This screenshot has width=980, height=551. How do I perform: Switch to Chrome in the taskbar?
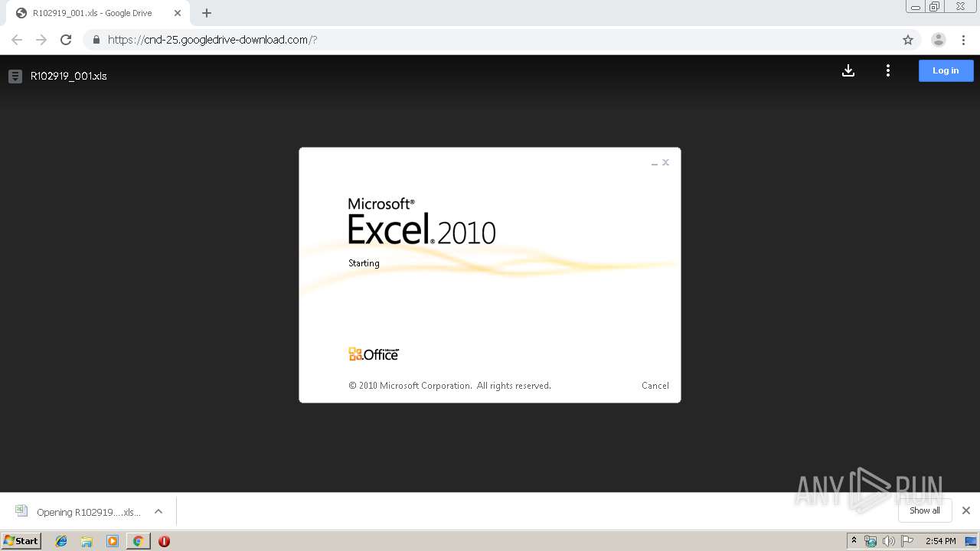coord(138,541)
